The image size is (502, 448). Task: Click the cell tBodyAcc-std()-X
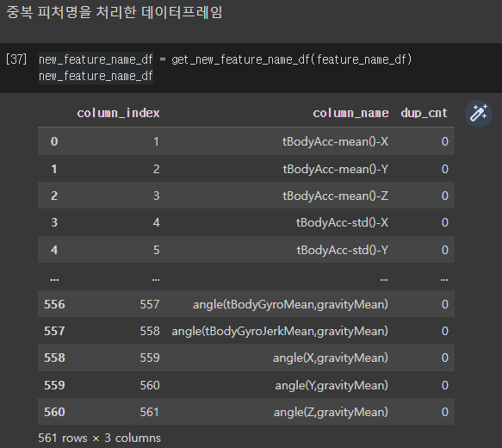342,222
